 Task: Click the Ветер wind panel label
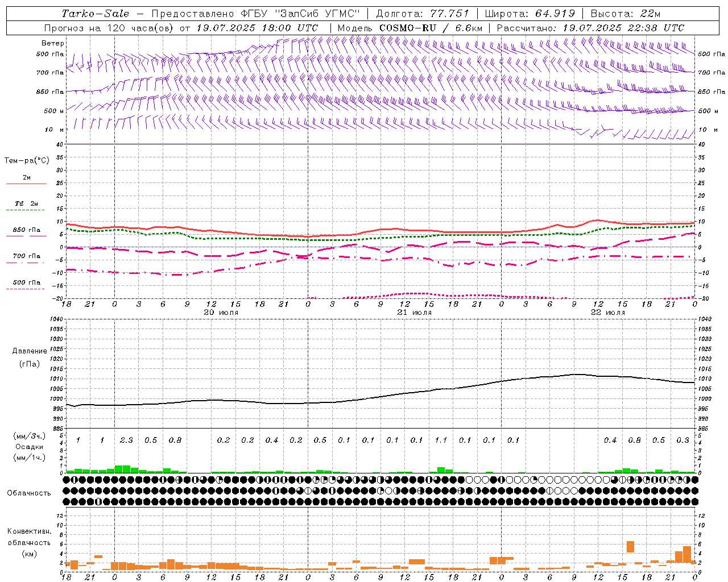(53, 43)
